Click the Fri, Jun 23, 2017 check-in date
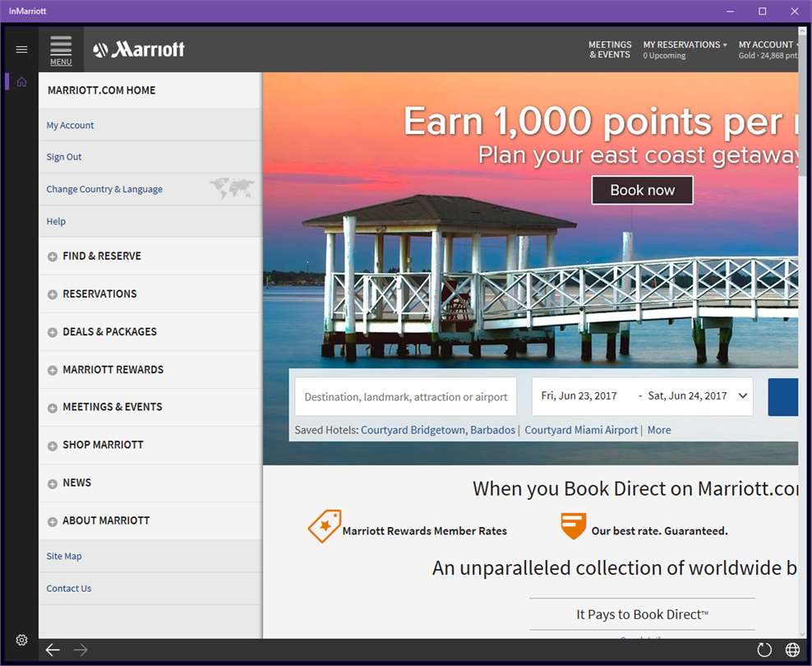The width and height of the screenshot is (812, 666). 579,395
